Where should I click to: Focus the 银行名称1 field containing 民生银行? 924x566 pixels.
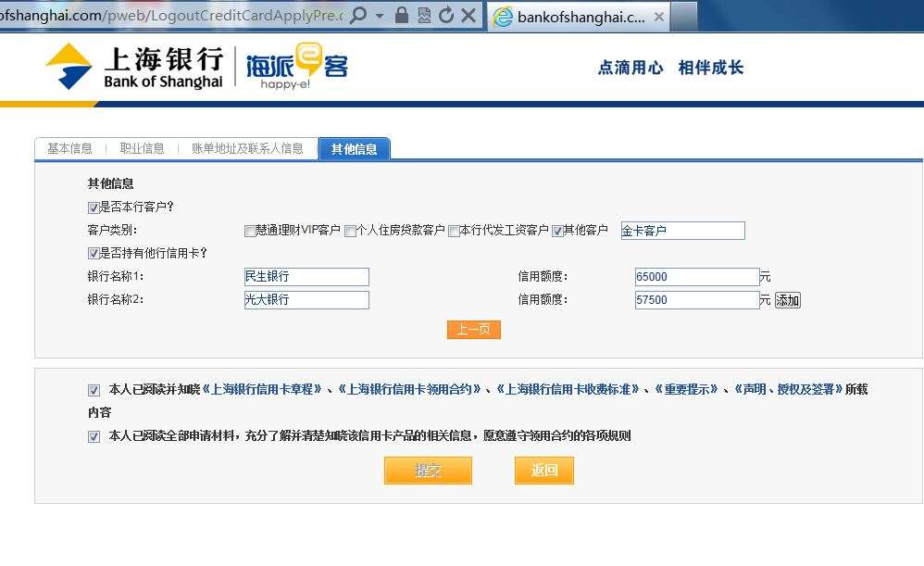[x=306, y=276]
